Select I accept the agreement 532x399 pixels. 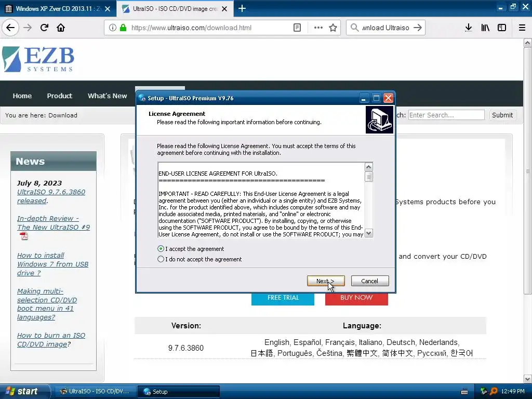click(x=191, y=249)
